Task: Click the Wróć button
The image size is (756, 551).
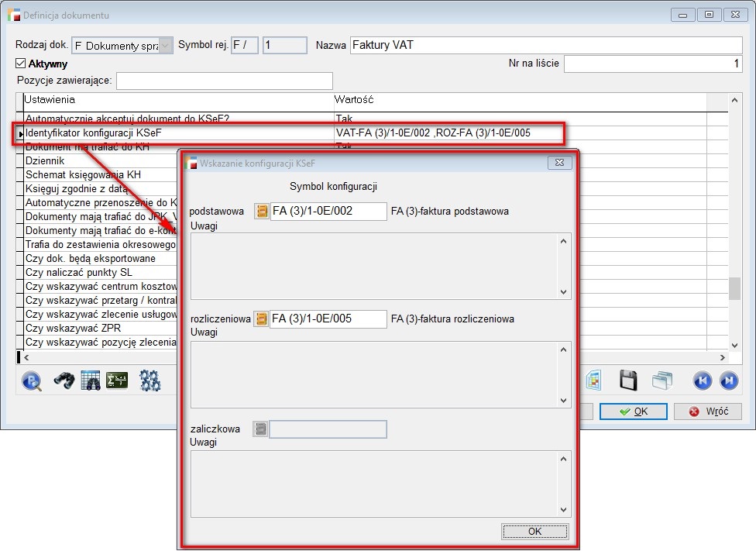Action: coord(708,412)
